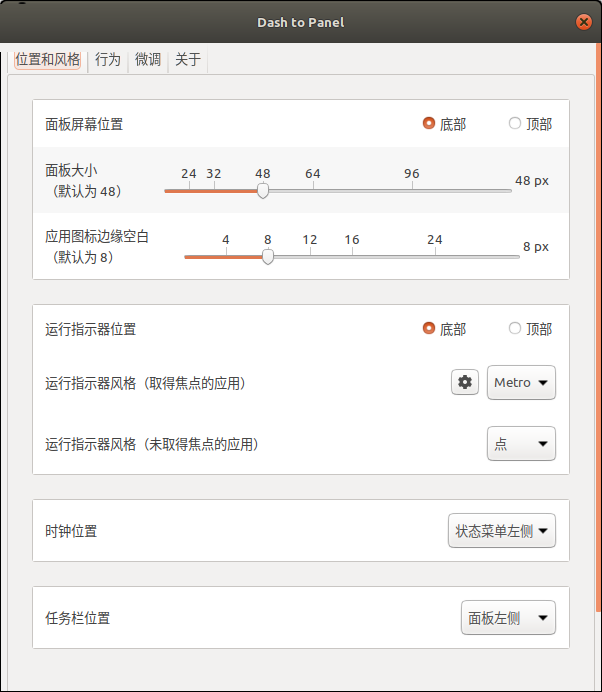The height and width of the screenshot is (692, 602).
Task: Open the 微调 tab
Action: pos(148,60)
